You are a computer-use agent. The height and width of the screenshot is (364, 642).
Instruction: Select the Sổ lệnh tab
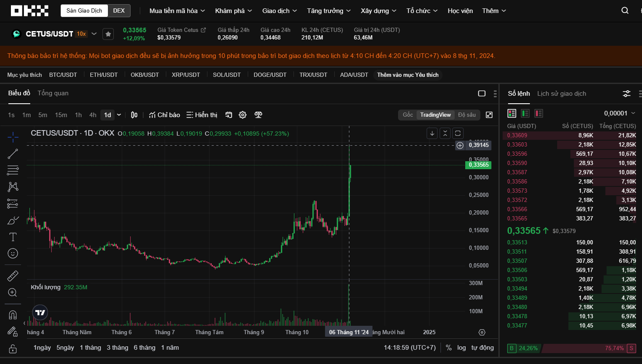click(x=519, y=94)
